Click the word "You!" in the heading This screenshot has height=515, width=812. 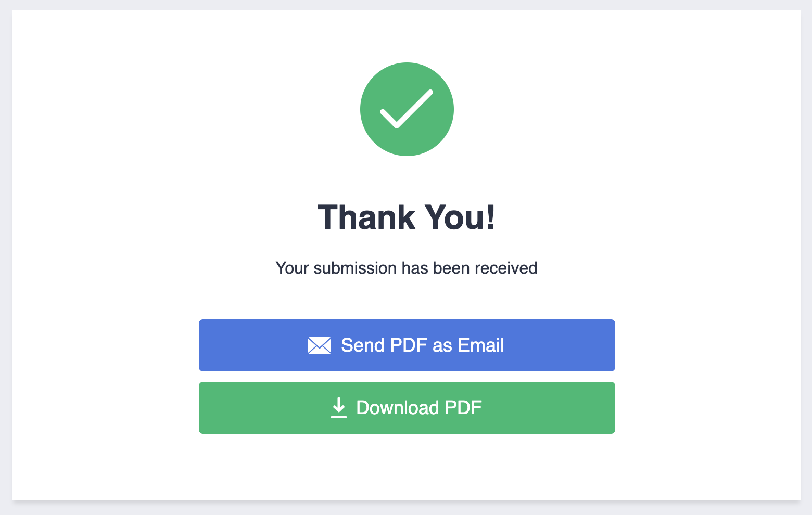(460, 217)
